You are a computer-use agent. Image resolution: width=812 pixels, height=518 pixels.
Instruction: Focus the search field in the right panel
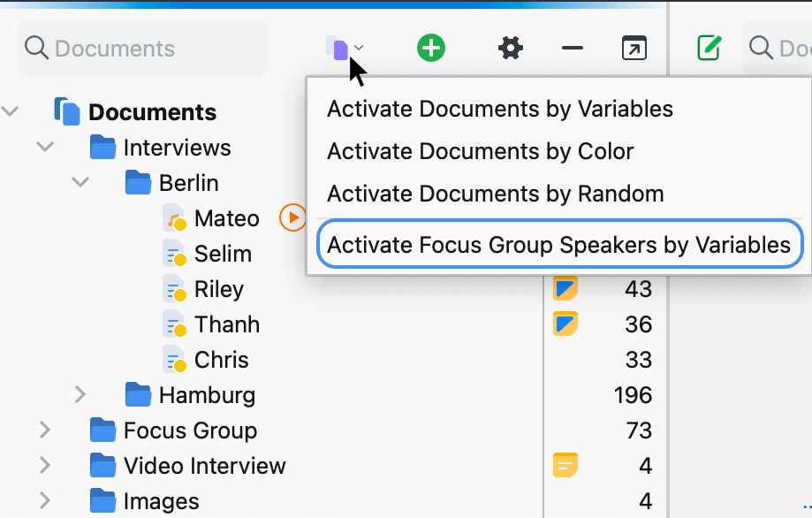(x=778, y=48)
